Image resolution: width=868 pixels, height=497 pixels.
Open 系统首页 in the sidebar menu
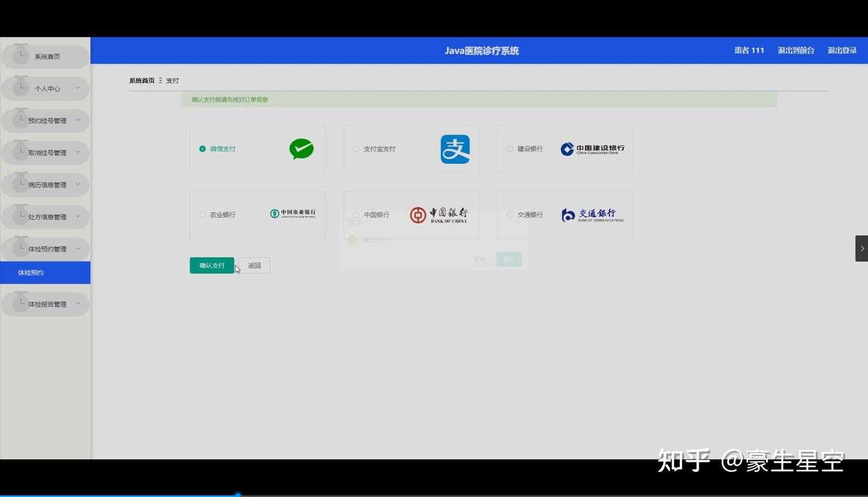pyautogui.click(x=48, y=57)
